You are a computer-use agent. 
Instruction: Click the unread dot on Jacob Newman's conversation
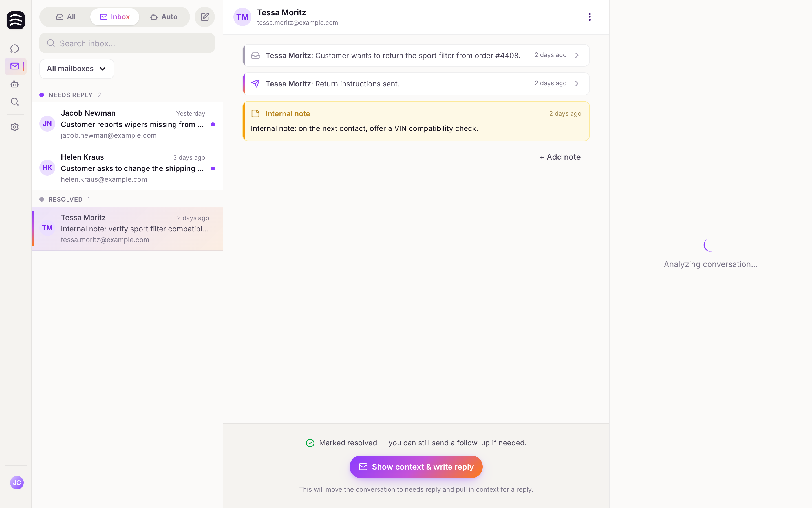pyautogui.click(x=213, y=125)
